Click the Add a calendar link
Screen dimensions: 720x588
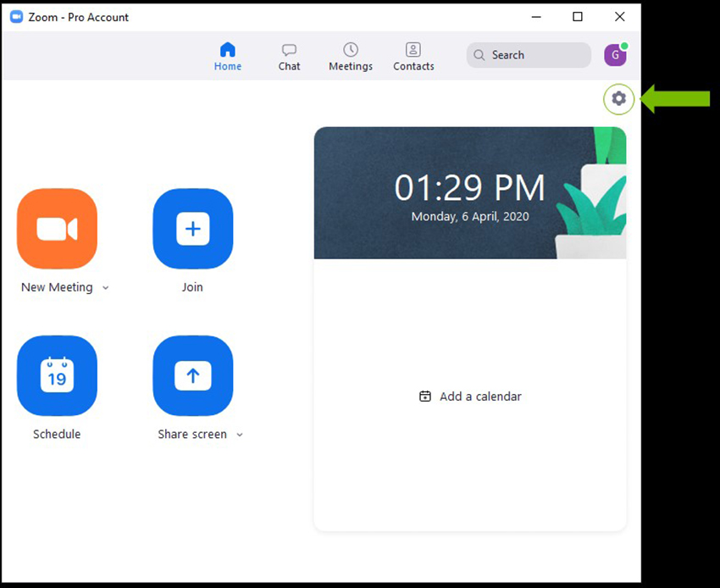471,397
